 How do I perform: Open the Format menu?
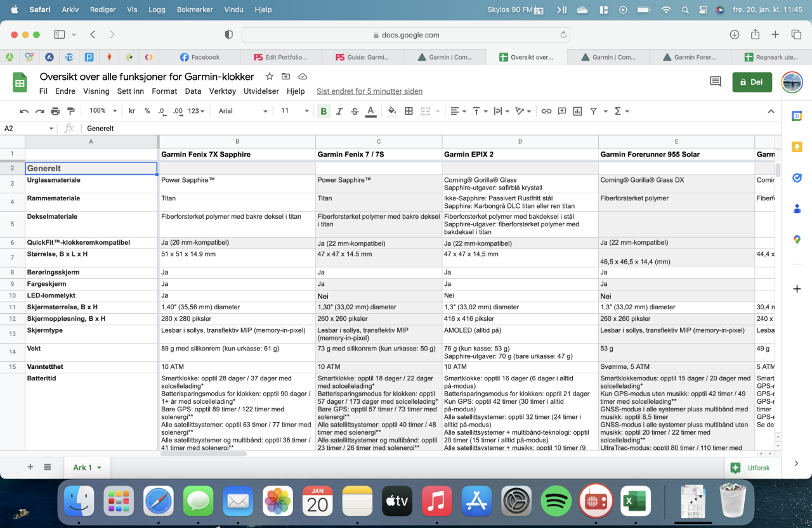(164, 91)
